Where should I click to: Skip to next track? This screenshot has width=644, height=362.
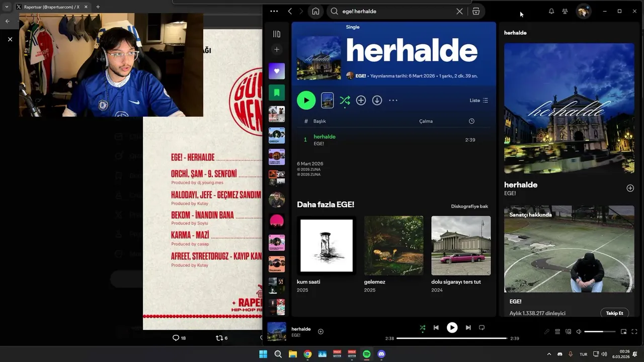click(468, 327)
